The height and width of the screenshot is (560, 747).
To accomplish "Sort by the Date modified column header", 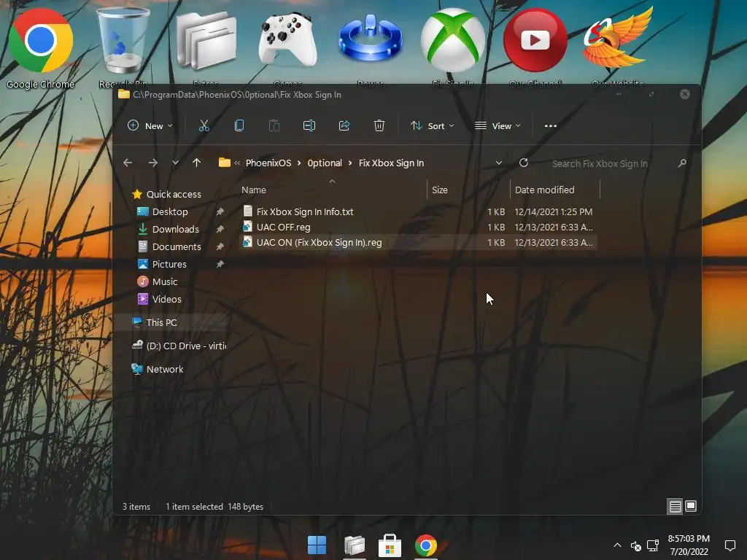I will 555,190.
